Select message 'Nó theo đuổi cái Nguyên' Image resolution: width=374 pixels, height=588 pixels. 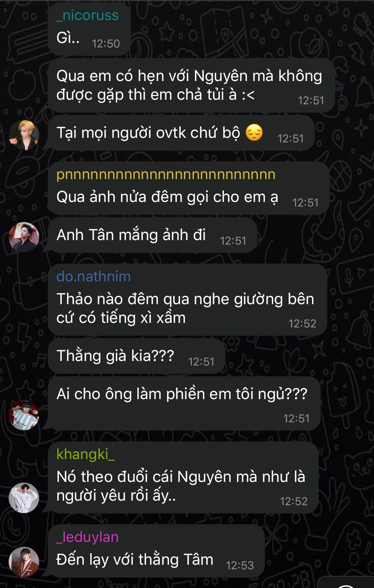click(183, 477)
